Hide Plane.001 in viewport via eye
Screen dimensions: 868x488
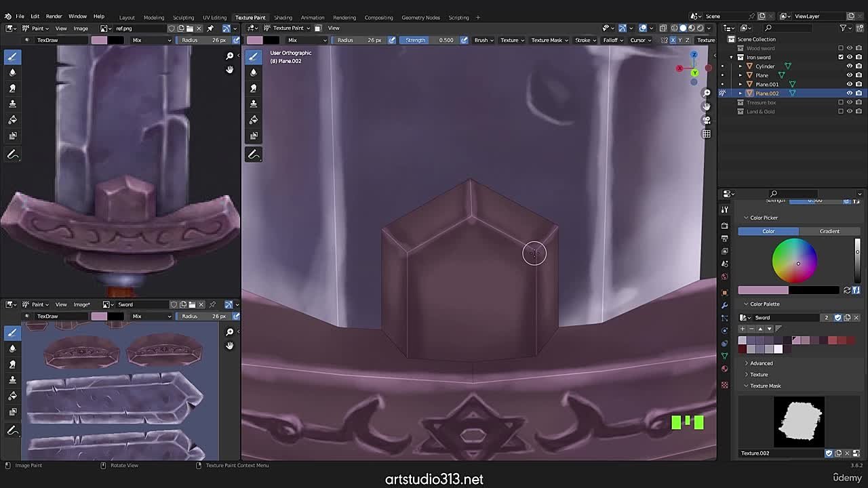[x=850, y=84]
